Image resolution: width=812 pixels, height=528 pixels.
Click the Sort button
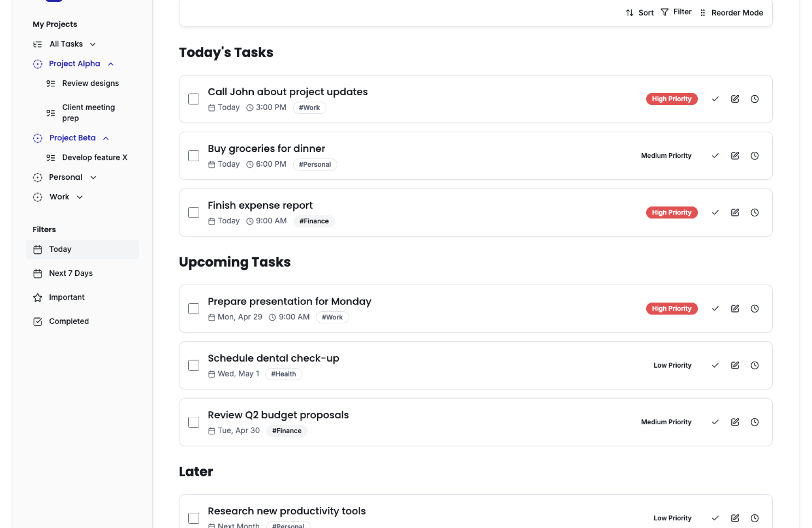[x=639, y=13]
